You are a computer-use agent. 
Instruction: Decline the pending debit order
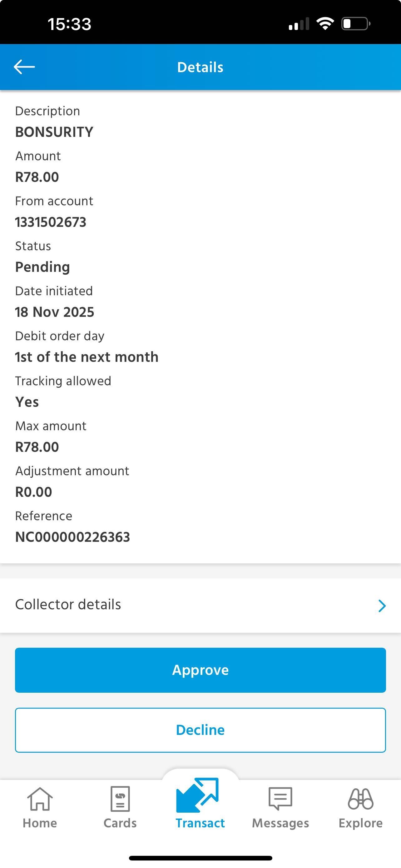point(200,730)
